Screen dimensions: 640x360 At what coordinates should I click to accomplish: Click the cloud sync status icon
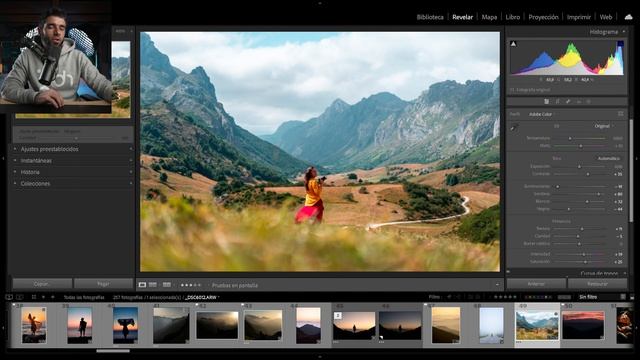(x=629, y=17)
